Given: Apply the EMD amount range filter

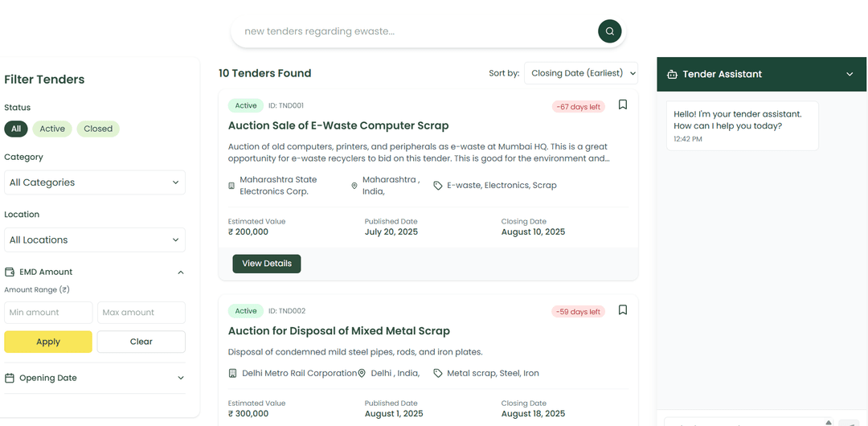Looking at the screenshot, I should click(x=48, y=342).
